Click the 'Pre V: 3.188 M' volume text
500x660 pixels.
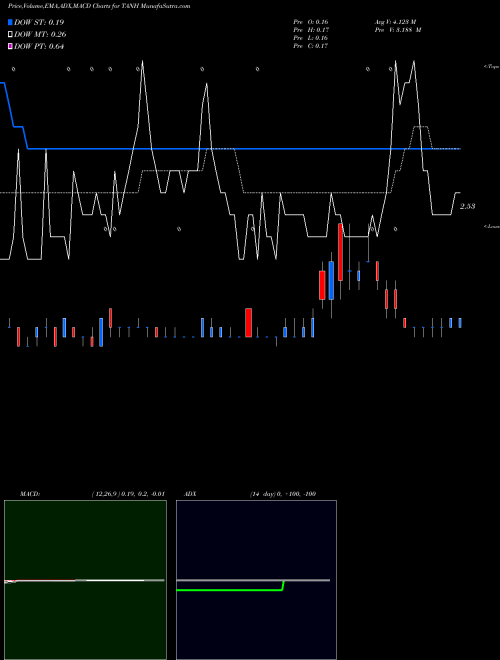[398, 30]
